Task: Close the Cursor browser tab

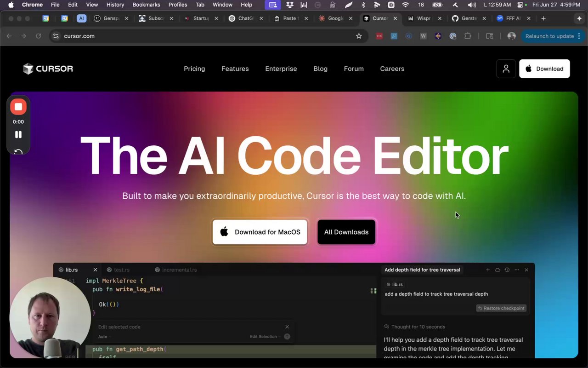Action: [x=395, y=18]
